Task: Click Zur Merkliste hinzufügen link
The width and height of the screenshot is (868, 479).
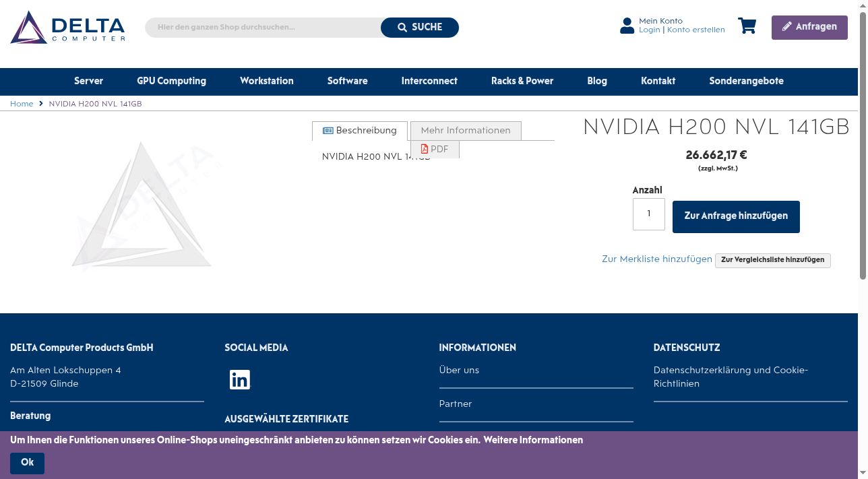Action: pyautogui.click(x=657, y=259)
